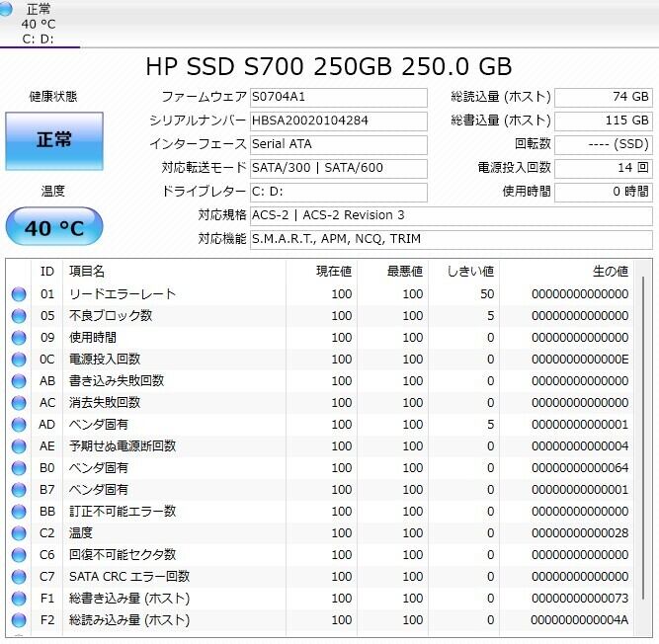Click the drive status orb in top tab
Image resolution: width=659 pixels, height=644 pixels.
9,10
